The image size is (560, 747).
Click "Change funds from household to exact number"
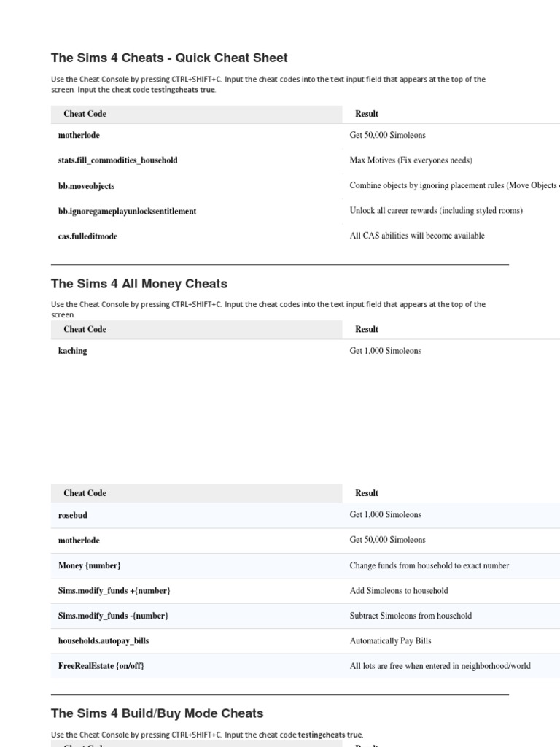[x=429, y=565]
